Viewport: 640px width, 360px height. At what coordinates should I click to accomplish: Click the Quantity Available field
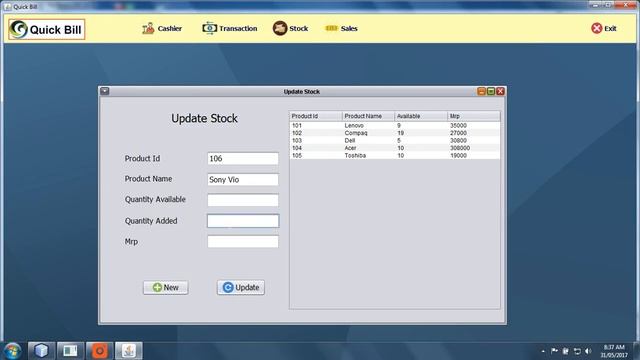coord(243,200)
